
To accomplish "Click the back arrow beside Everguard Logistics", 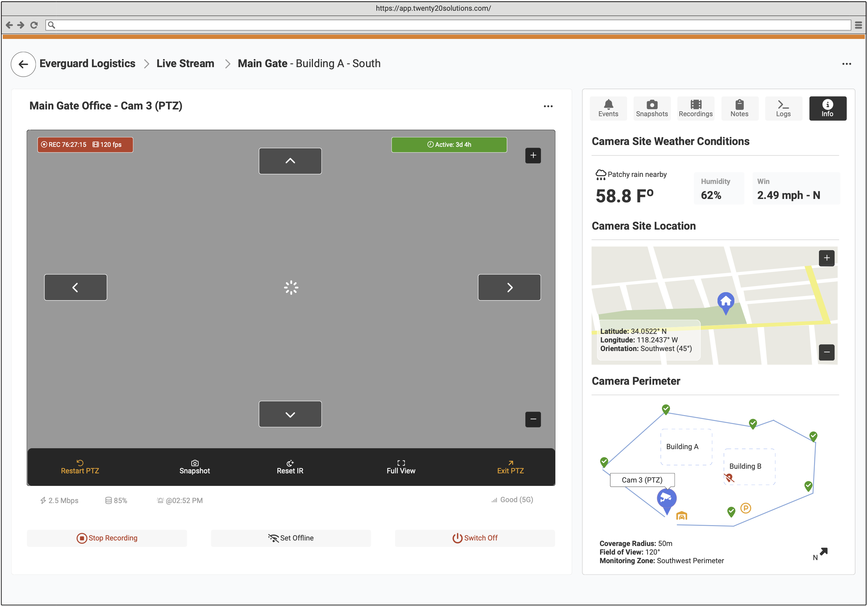I will (23, 64).
